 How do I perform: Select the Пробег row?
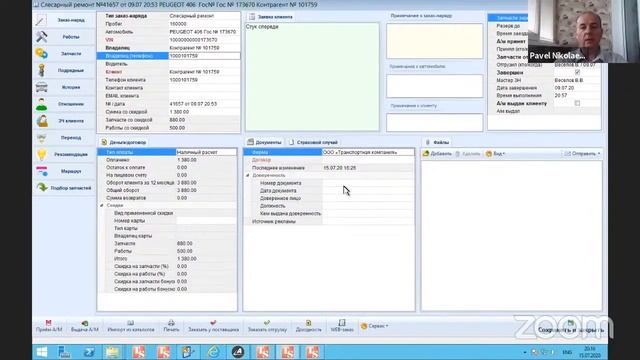click(169, 24)
